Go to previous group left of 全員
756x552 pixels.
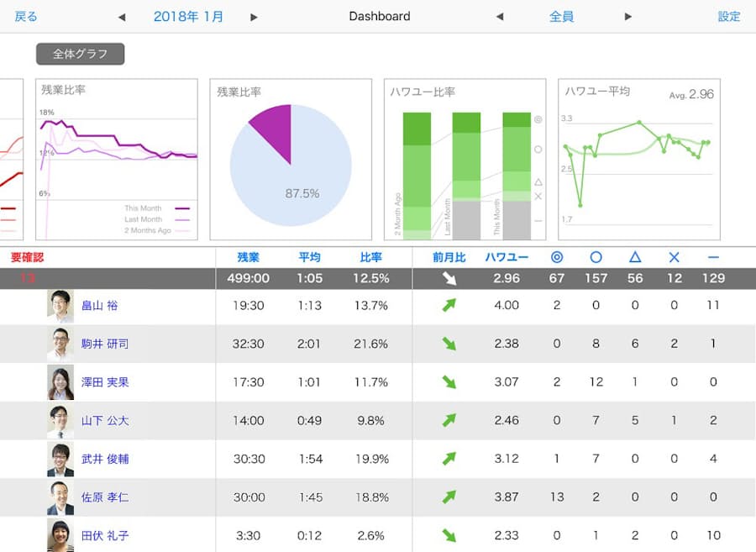(500, 17)
